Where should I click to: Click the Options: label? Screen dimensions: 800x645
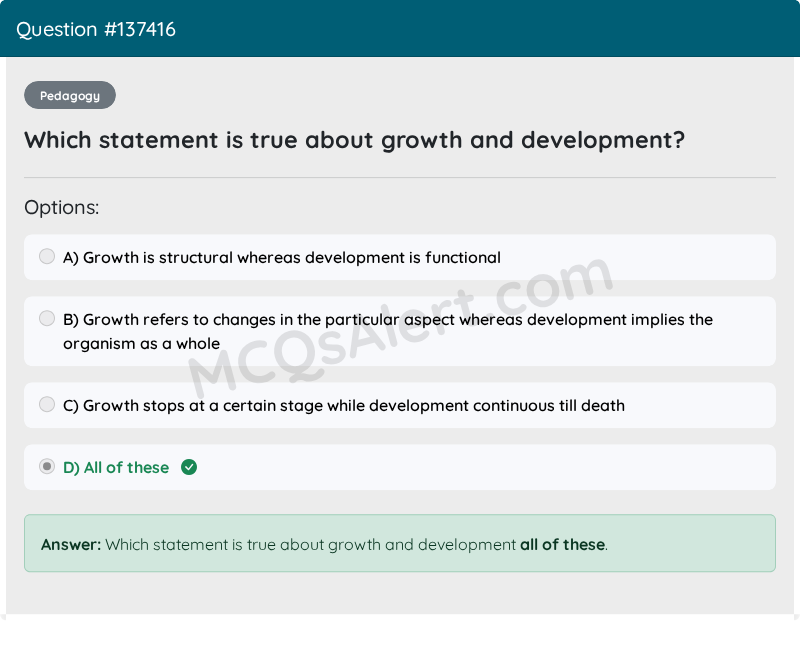[62, 207]
